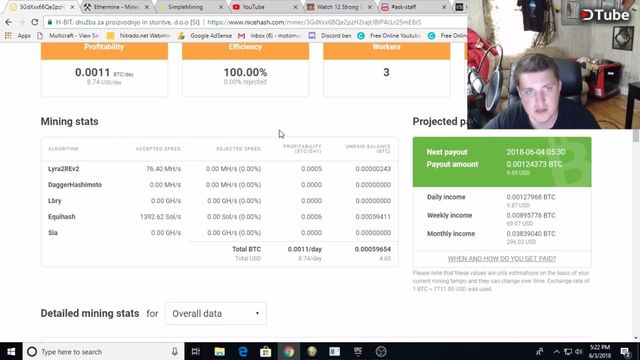Viewport: 640px width, 360px height.
Task: Select the Lbry algorithm row
Action: [x=220, y=200]
